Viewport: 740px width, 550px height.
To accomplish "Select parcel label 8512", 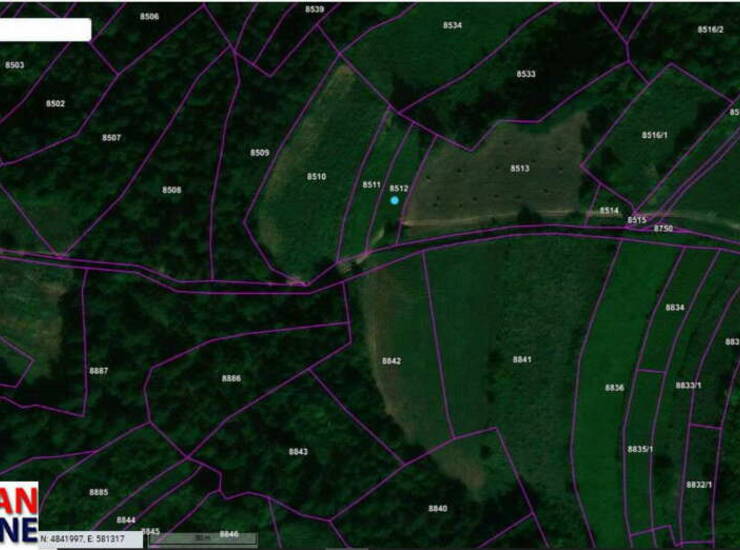I will [399, 188].
